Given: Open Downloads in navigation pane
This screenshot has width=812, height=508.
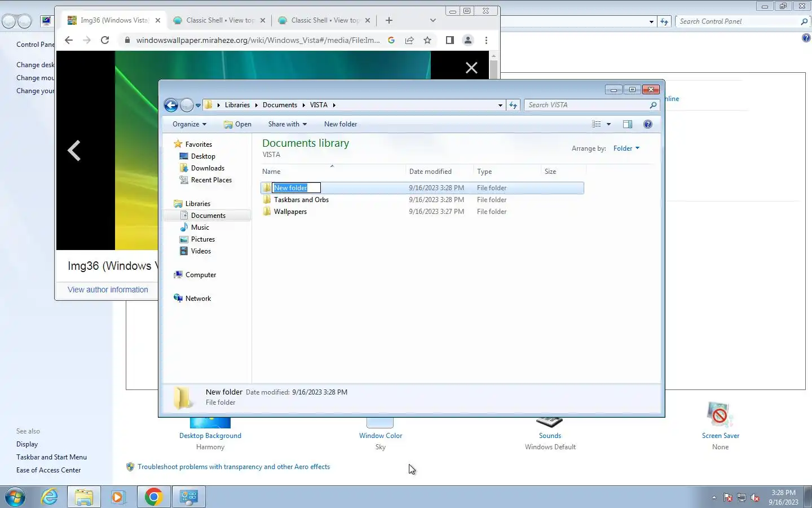Looking at the screenshot, I should click(208, 168).
